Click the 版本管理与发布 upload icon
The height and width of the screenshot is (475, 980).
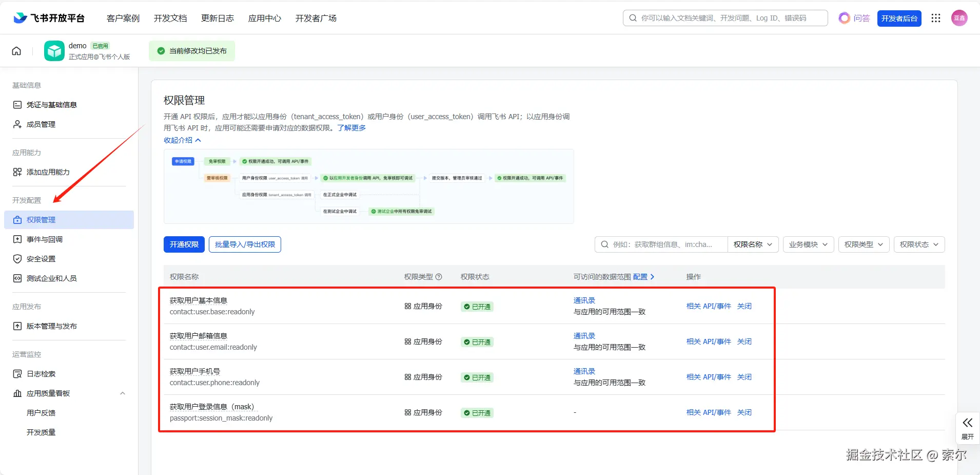(x=17, y=326)
